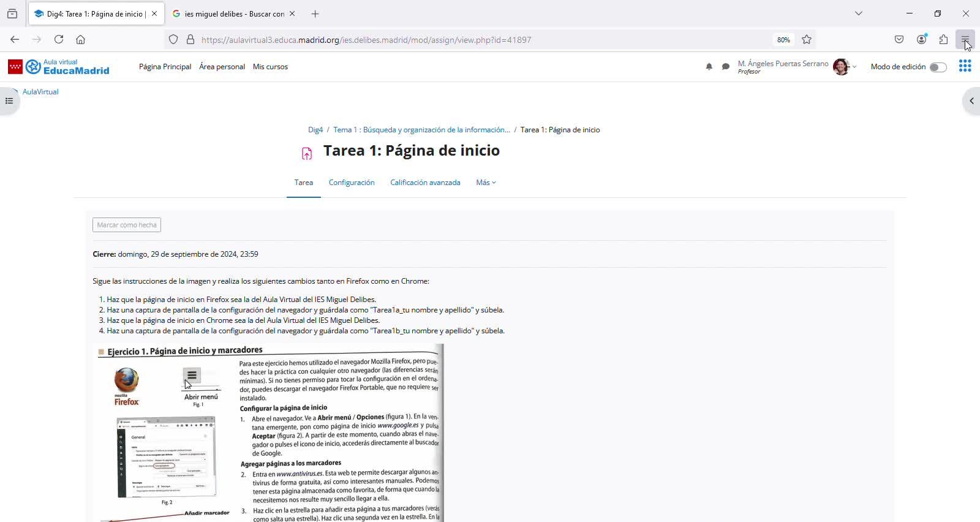
Task: Go to Página Principal
Action: tap(165, 67)
